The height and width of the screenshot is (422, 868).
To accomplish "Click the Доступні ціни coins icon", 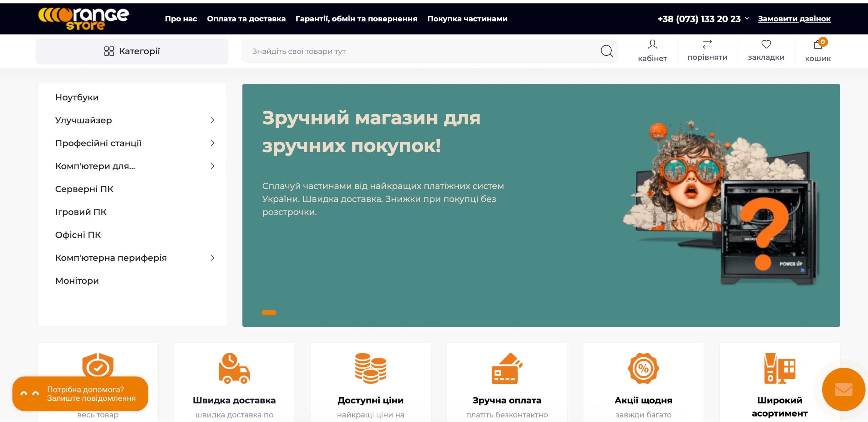I will [371, 368].
